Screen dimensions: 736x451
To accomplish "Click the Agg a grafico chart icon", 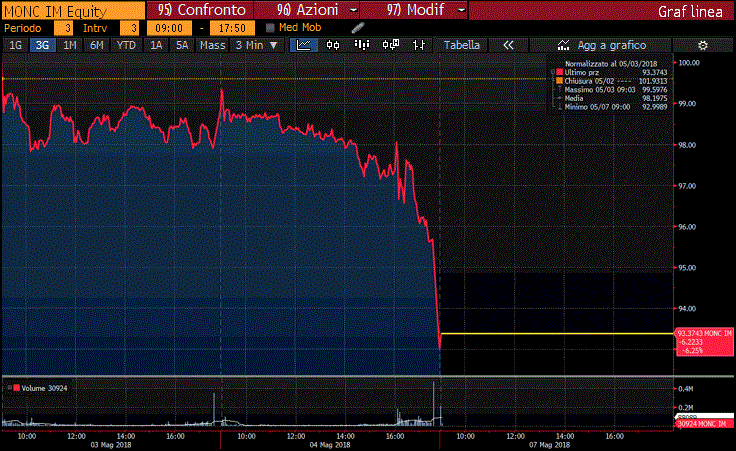I will click(x=563, y=45).
